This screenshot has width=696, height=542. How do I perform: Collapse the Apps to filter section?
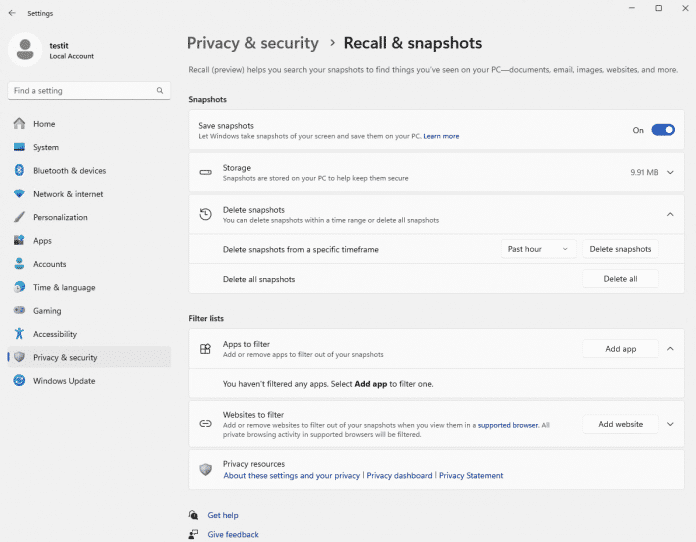pos(669,349)
